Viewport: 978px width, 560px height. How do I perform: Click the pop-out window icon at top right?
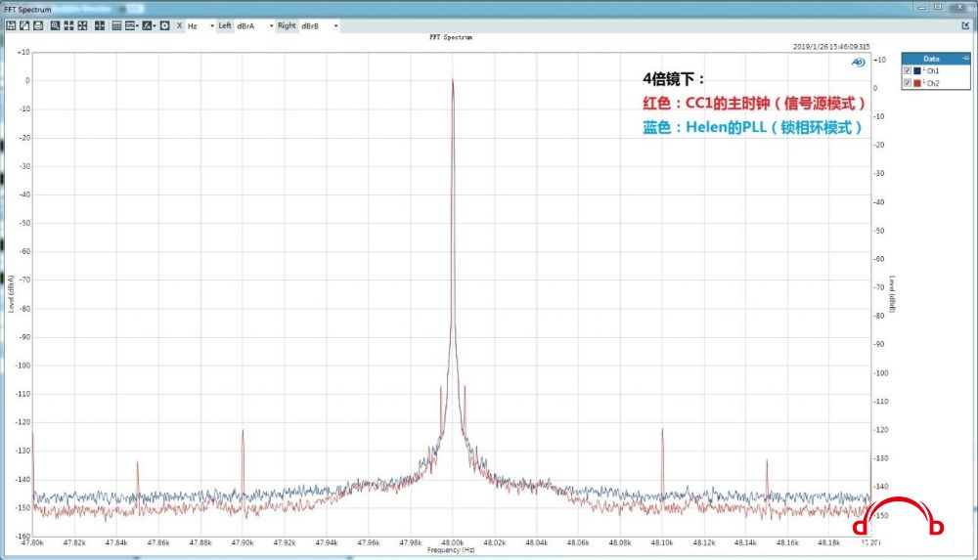point(965,25)
